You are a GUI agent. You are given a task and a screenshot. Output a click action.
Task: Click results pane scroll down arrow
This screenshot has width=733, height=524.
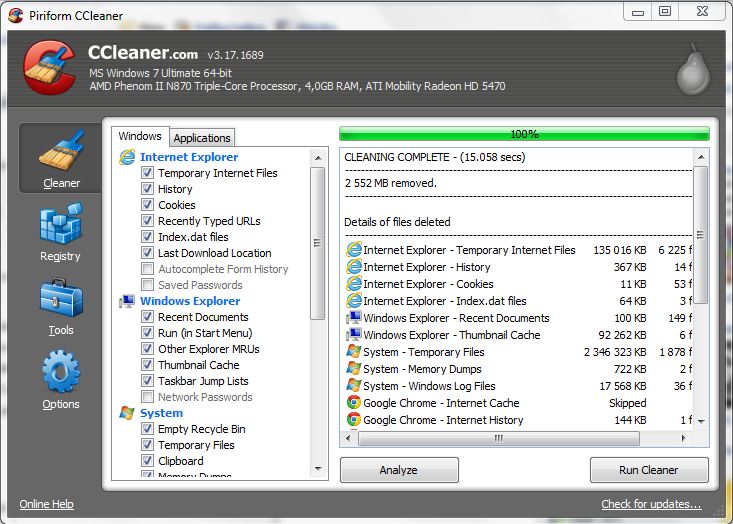pos(701,421)
